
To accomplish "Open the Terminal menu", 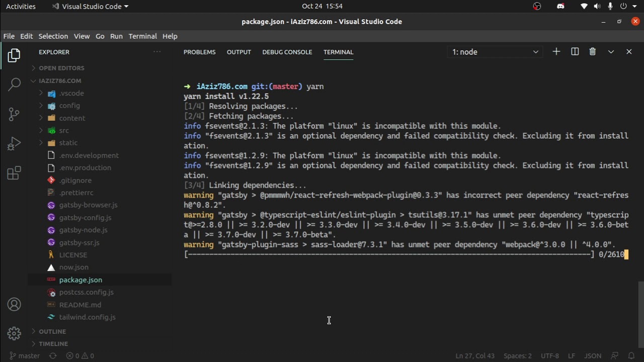I will pyautogui.click(x=142, y=36).
